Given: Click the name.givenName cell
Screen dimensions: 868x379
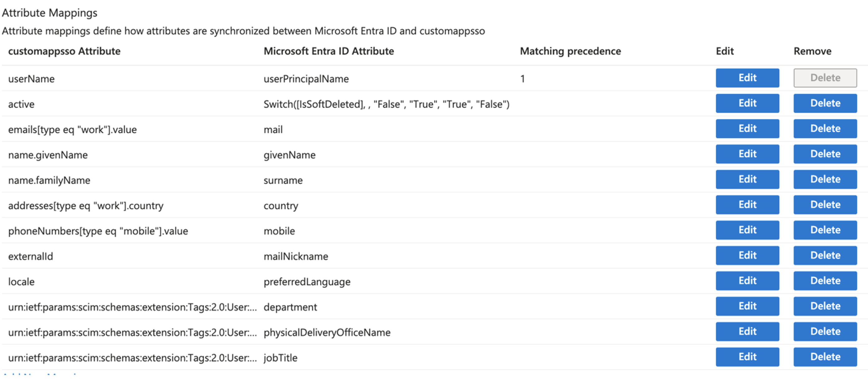Looking at the screenshot, I should [x=48, y=155].
